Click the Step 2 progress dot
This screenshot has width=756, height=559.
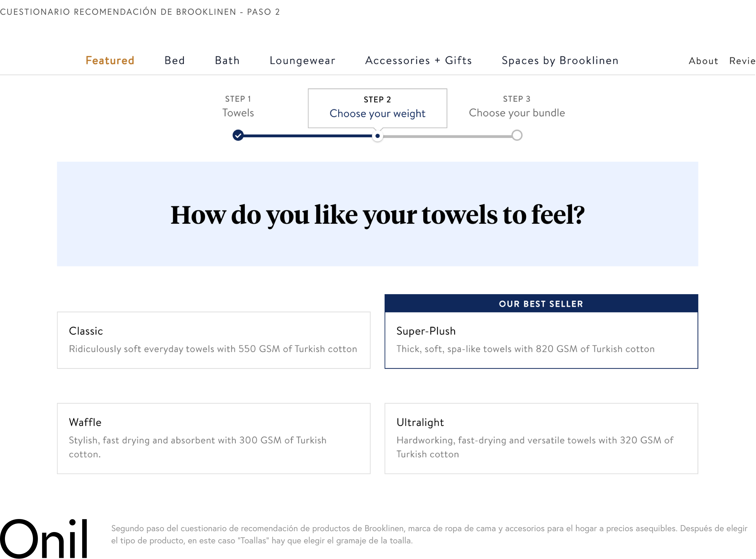pos(377,136)
